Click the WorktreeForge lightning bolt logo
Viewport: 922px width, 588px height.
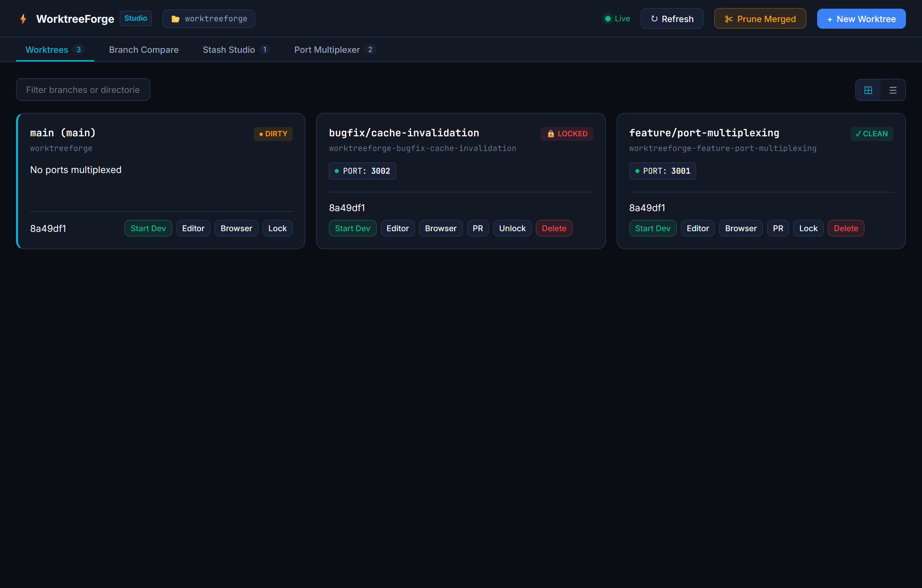point(23,19)
